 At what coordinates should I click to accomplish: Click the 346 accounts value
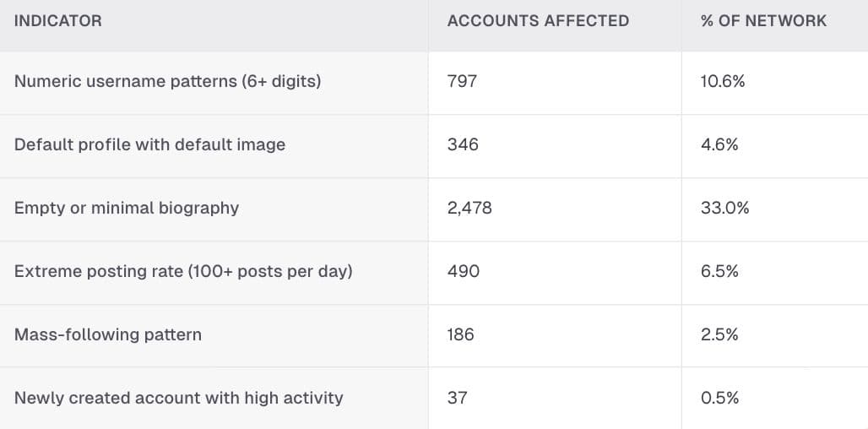(463, 145)
